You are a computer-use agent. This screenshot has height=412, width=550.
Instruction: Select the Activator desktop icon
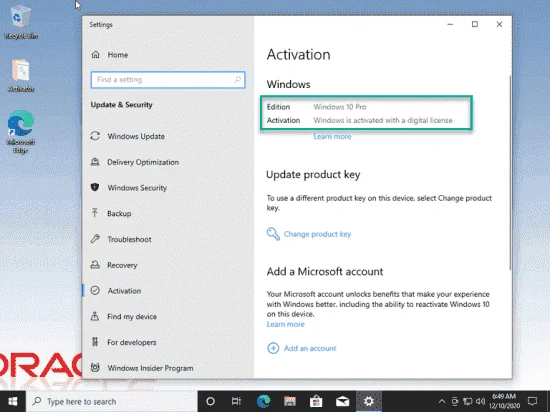coord(21,75)
